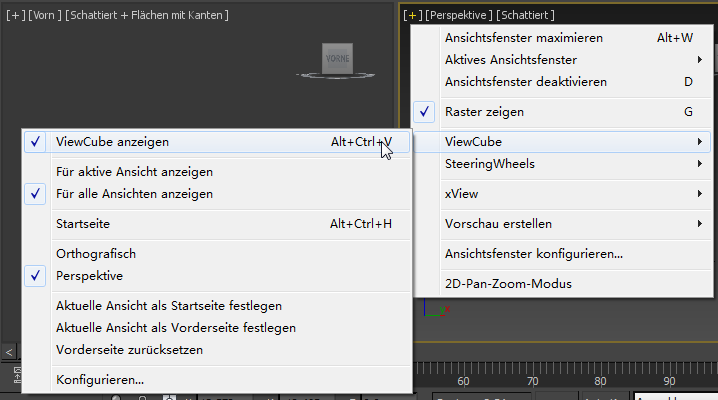Screen dimensions: 718x400
Task: Click the [Schattiert] viewport label
Action: click(525, 15)
